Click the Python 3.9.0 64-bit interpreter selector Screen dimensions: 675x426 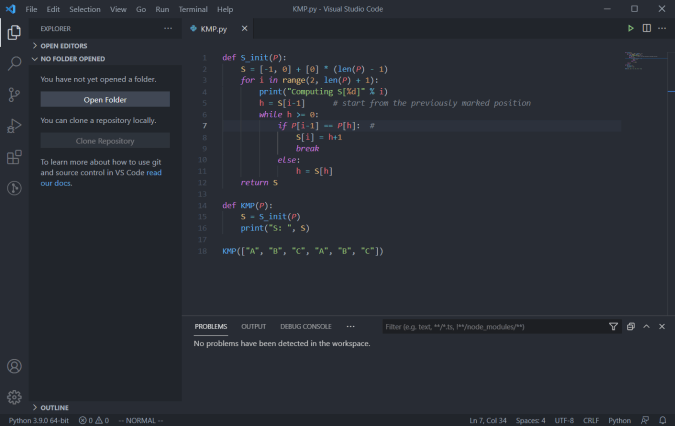[x=39, y=420]
